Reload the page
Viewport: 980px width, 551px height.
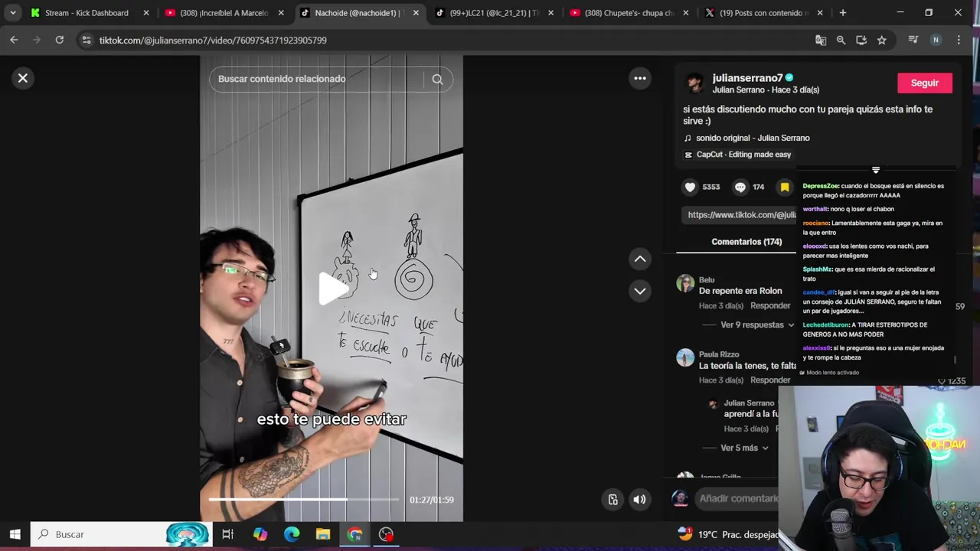59,40
